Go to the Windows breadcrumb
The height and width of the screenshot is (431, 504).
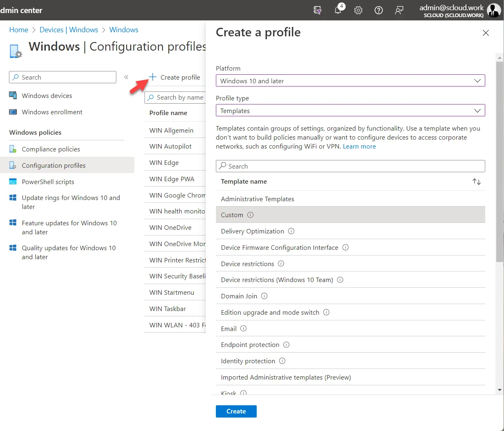click(x=124, y=30)
